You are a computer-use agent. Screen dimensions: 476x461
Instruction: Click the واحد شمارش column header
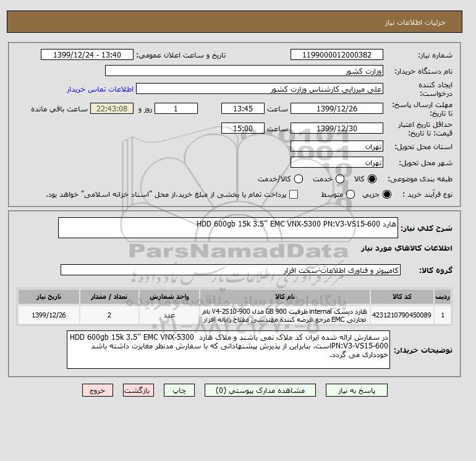click(x=169, y=296)
